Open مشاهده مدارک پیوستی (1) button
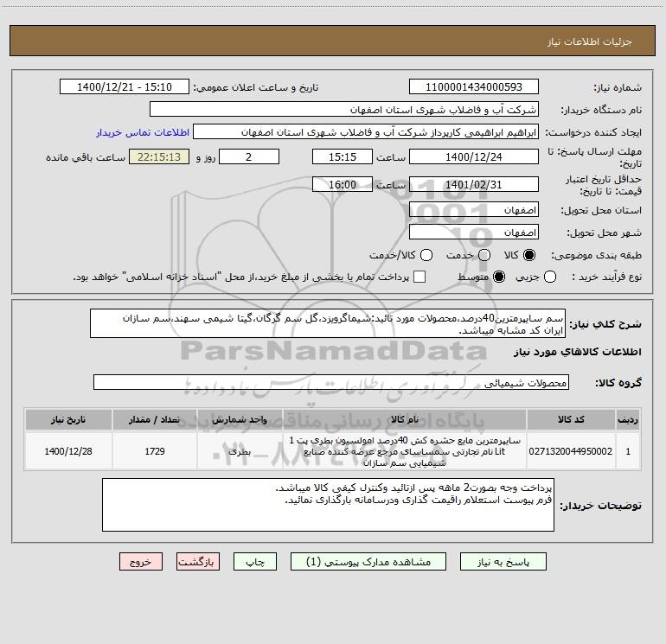 pyautogui.click(x=368, y=562)
